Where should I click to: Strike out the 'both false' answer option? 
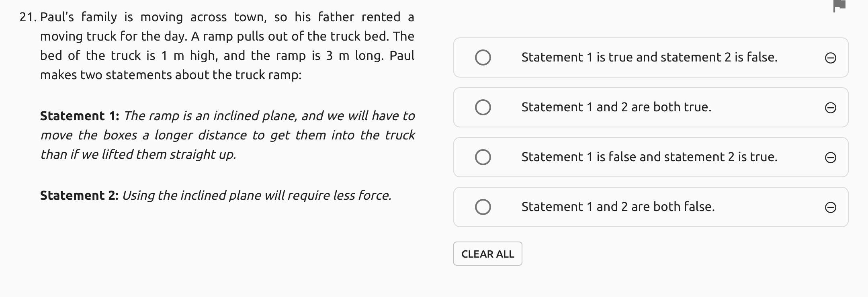coord(830,207)
